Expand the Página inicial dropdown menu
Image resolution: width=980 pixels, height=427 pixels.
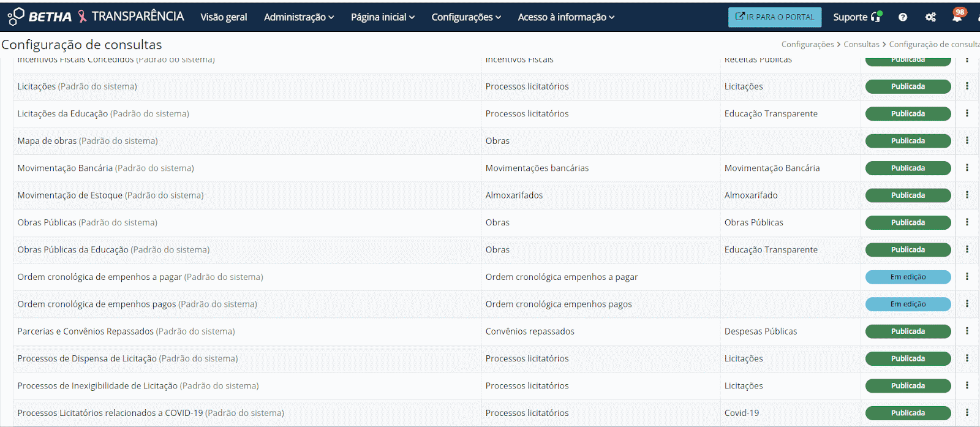click(383, 17)
